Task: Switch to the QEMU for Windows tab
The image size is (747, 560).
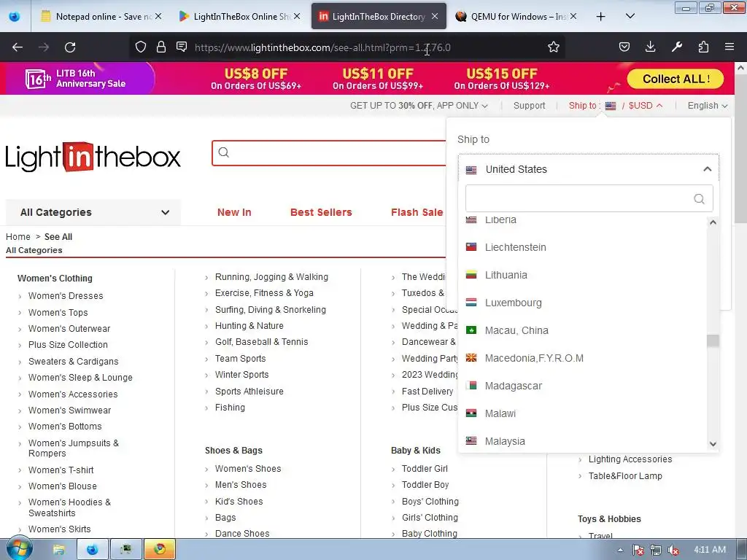Action: [x=516, y=17]
